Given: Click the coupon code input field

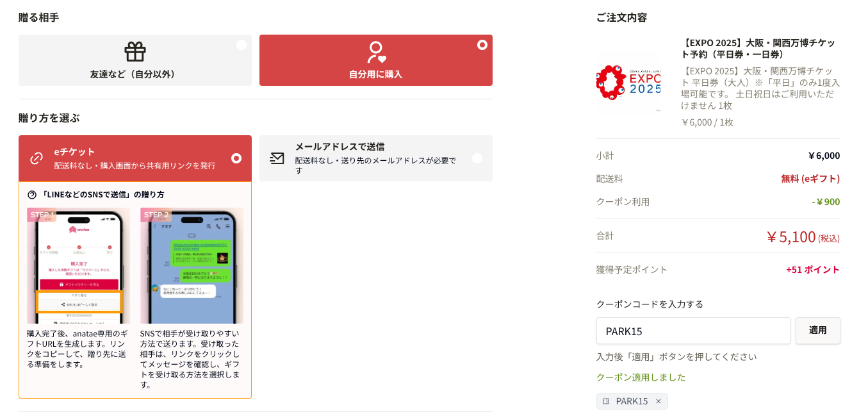Looking at the screenshot, I should 693,331.
